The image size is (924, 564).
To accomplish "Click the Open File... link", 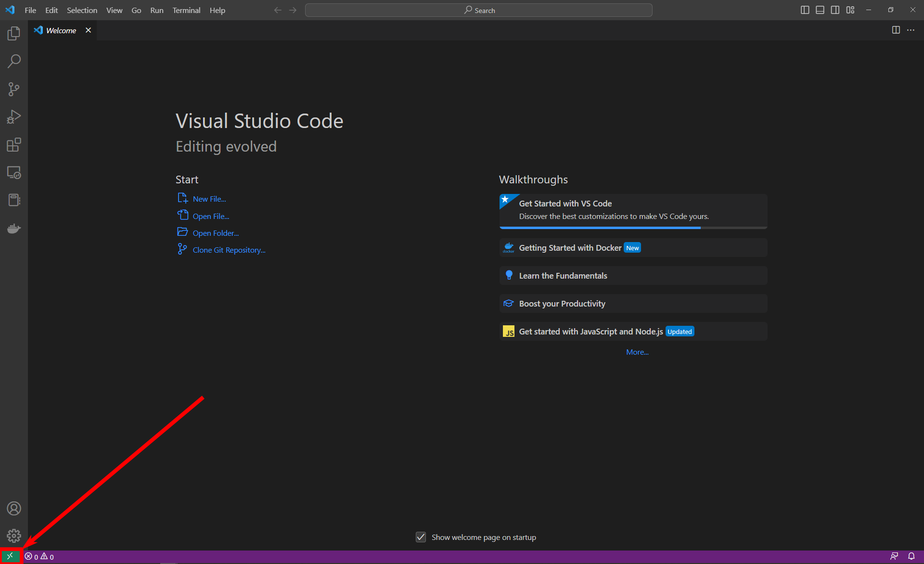I will pyautogui.click(x=211, y=216).
